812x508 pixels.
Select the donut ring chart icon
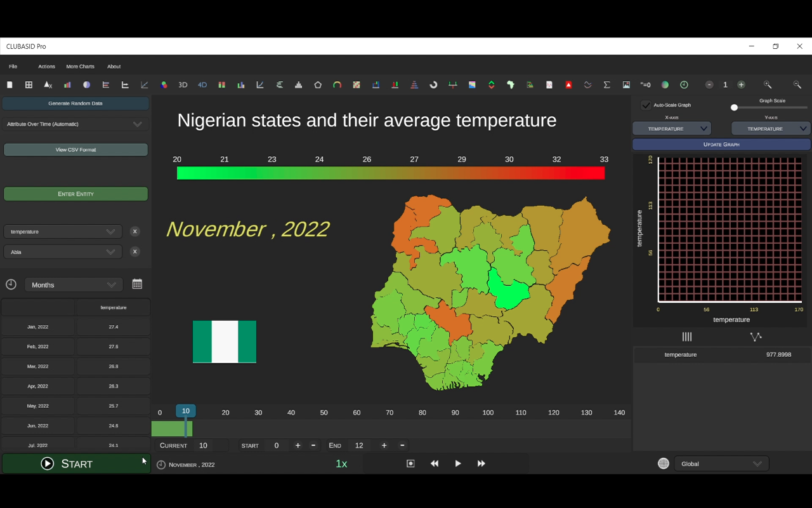pyautogui.click(x=433, y=84)
